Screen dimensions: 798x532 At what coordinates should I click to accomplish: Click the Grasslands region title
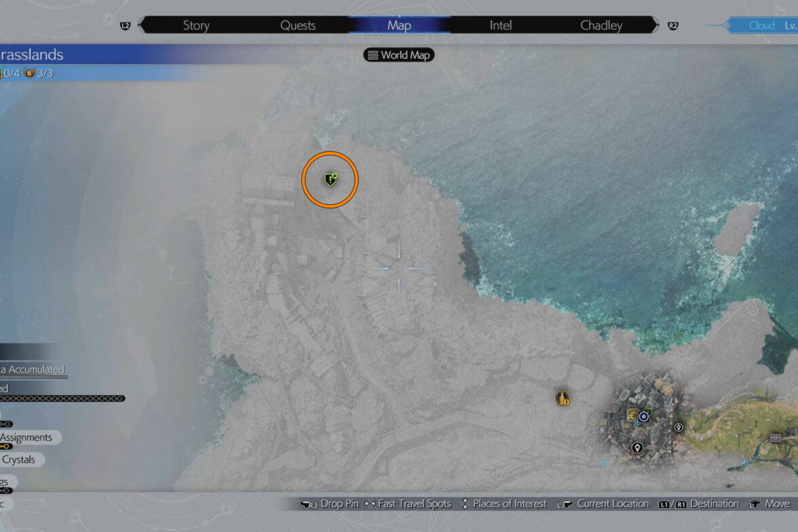(x=31, y=54)
